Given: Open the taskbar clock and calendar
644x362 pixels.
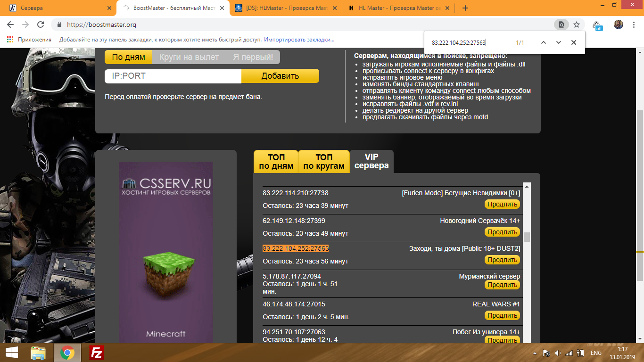Looking at the screenshot, I should pyautogui.click(x=623, y=353).
